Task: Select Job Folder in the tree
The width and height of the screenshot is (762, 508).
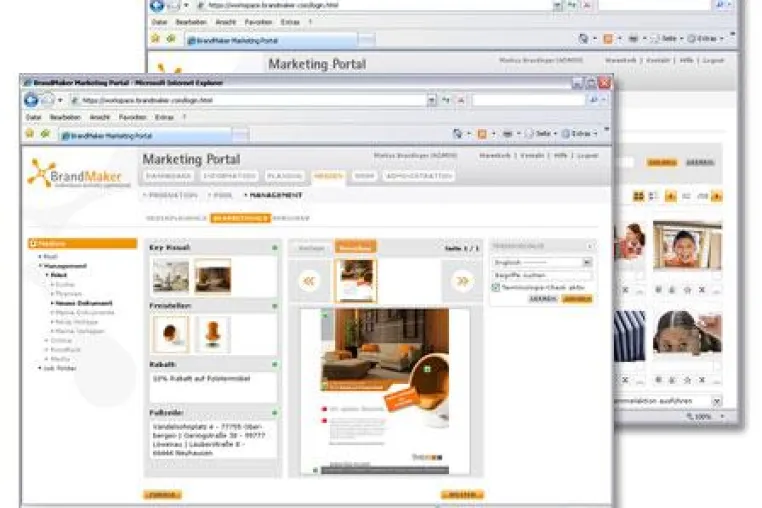Action: tap(59, 368)
